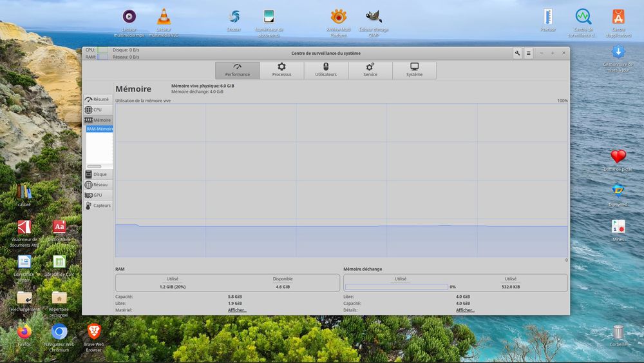Click the memory usage graph area

coord(342,181)
